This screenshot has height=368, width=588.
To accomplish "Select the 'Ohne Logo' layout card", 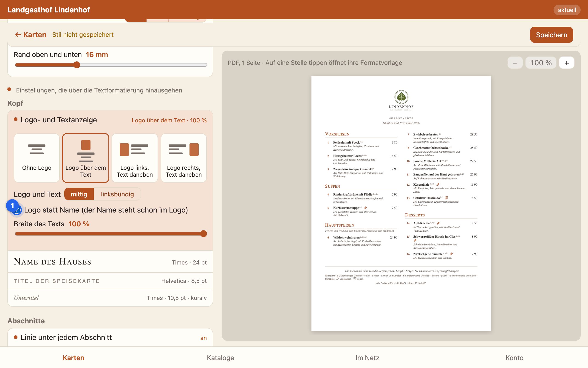I will pos(37,158).
